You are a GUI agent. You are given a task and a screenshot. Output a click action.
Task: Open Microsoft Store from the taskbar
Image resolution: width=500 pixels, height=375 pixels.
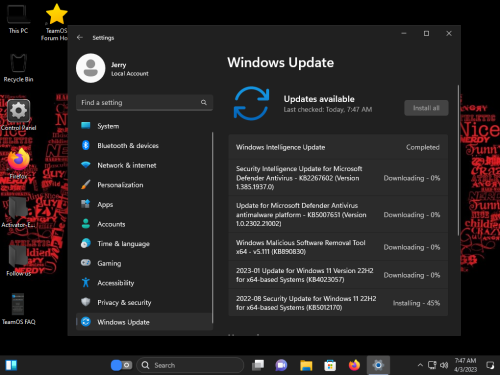click(x=330, y=365)
